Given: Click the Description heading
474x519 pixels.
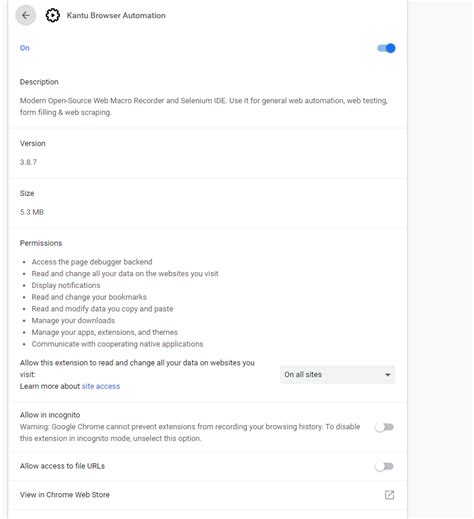Looking at the screenshot, I should (39, 82).
